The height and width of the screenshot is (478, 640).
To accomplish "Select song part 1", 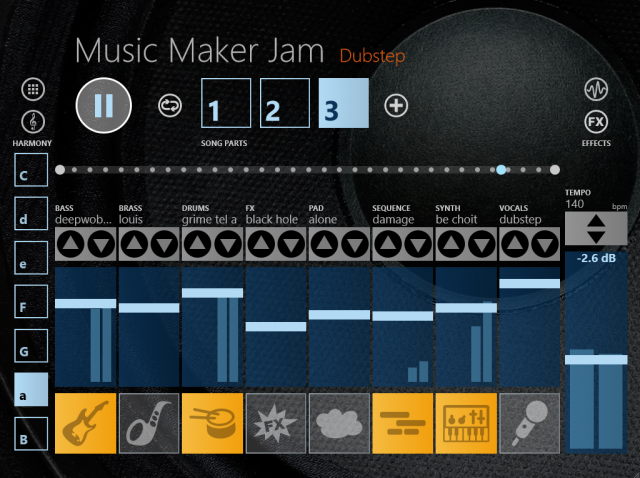I will tap(226, 103).
